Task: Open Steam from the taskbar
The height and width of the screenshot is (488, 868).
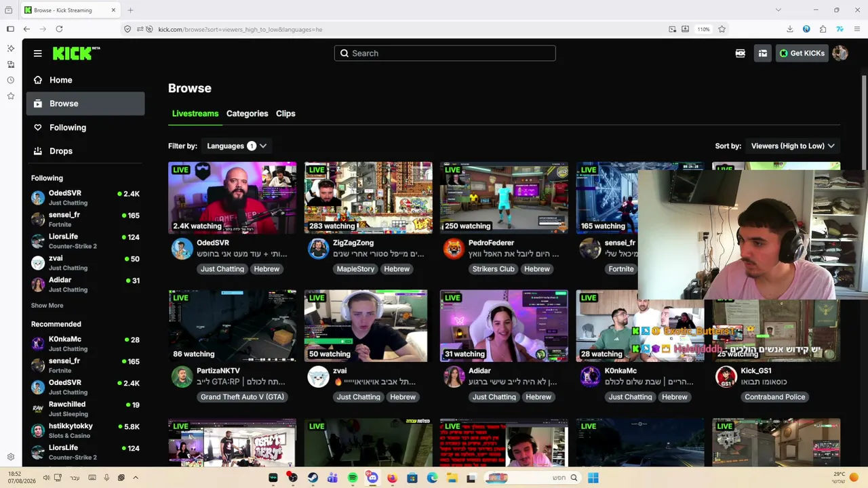Action: 313,478
